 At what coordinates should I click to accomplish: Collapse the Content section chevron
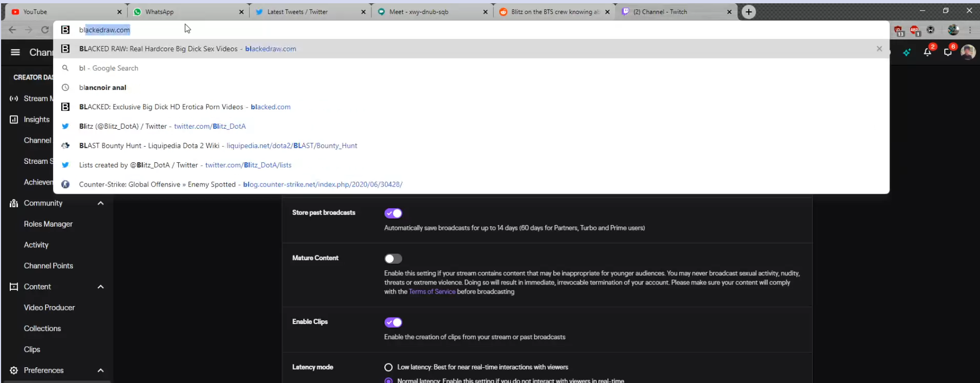[x=101, y=287]
